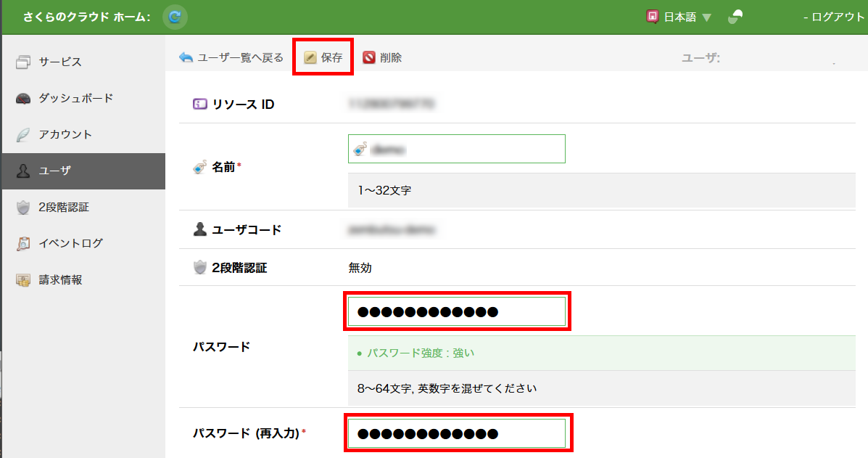Open ダッシュボード in the sidebar
868x458 pixels.
click(75, 98)
